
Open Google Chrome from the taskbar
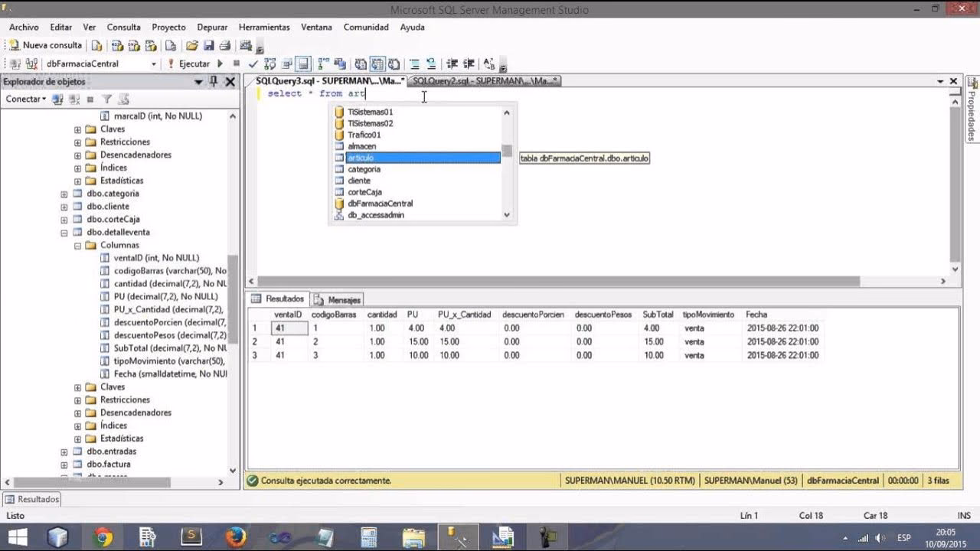103,537
